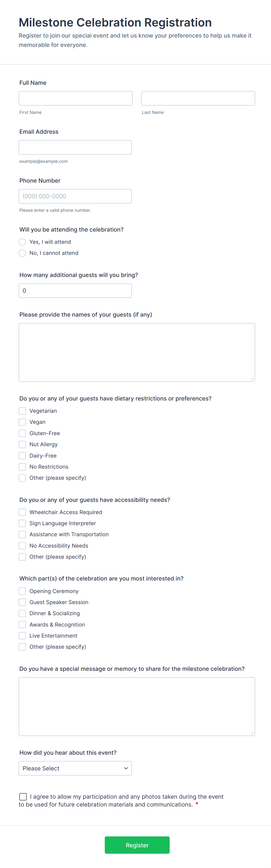The width and height of the screenshot is (271, 868).
Task: Check the 'Live Entertainment' interest option
Action: (22, 636)
